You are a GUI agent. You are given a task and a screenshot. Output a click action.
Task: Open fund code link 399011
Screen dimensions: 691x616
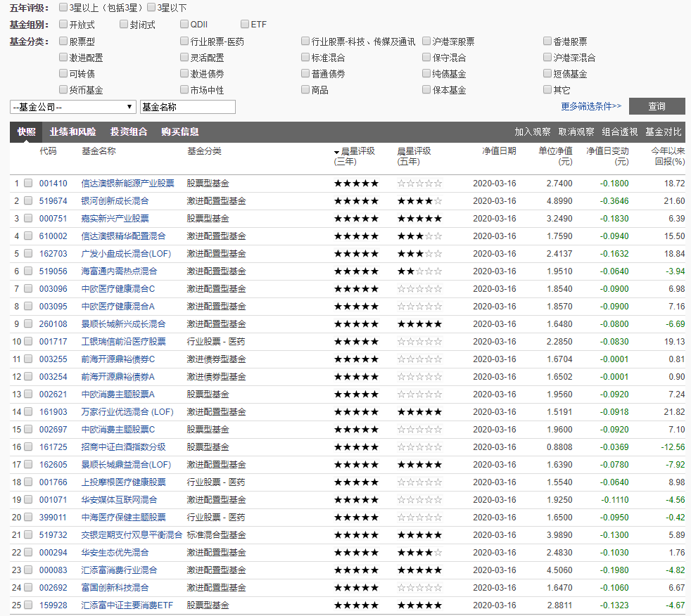(x=53, y=518)
